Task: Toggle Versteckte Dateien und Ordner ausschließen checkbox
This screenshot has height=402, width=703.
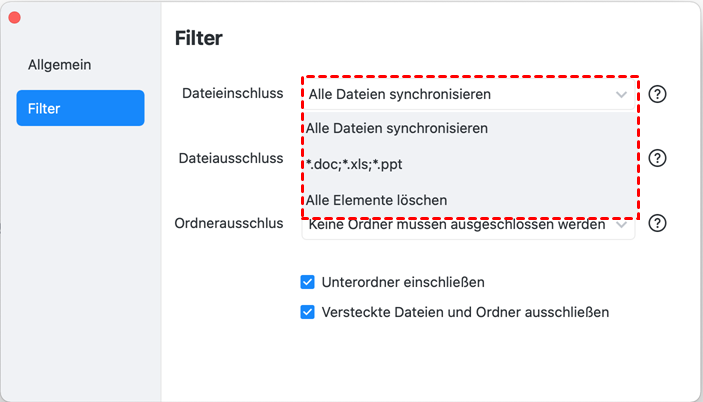Action: [x=308, y=311]
